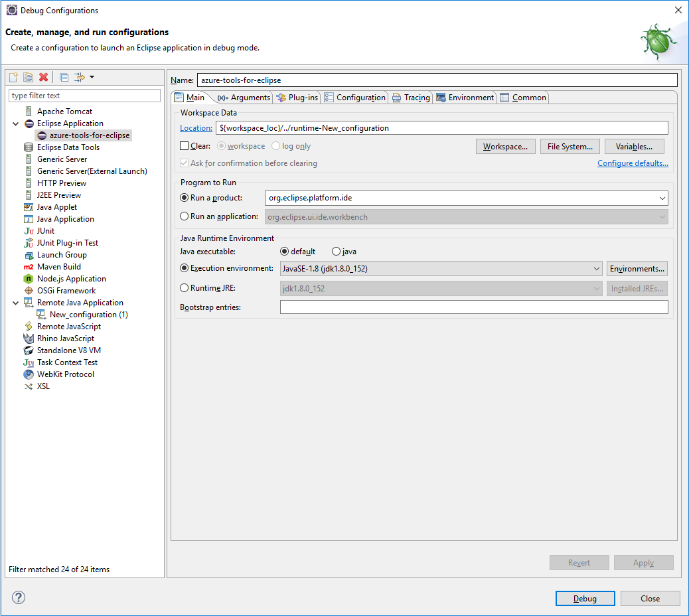Click the Generic Server icon
689x616 pixels.
29,159
